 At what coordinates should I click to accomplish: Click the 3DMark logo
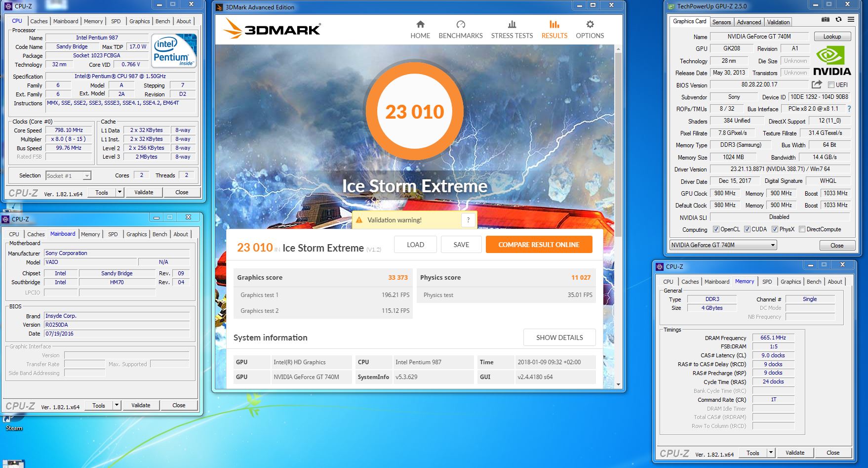pos(272,29)
